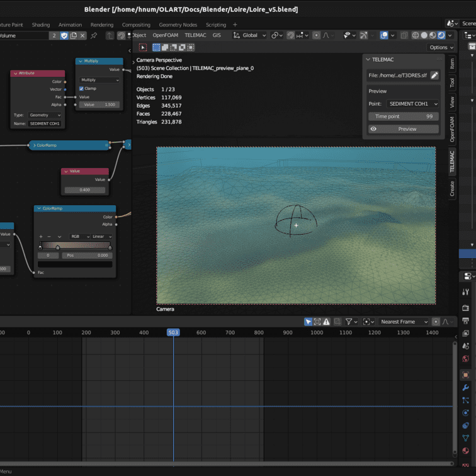This screenshot has width=476, height=476.
Task: Open the World properties globe icon
Action: coord(466,359)
